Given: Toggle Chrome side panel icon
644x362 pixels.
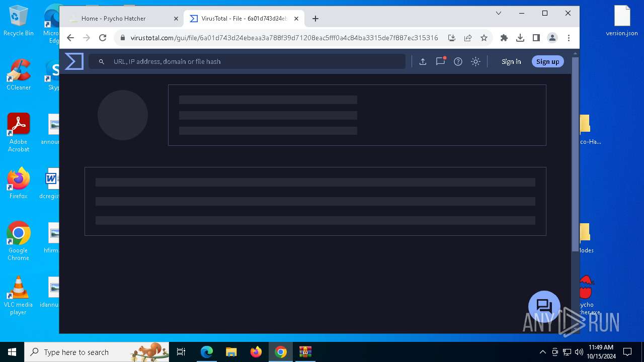Looking at the screenshot, I should point(536,38).
